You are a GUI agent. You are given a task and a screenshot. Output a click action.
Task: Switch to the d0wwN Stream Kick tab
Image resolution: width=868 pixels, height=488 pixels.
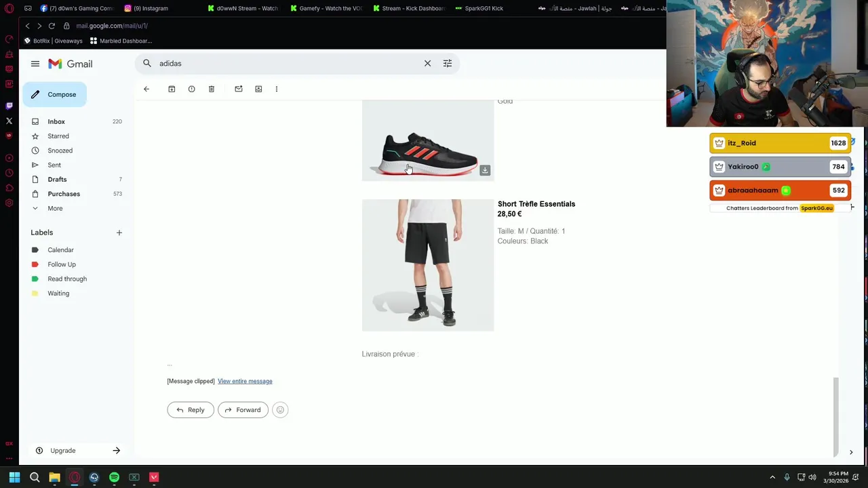243,8
